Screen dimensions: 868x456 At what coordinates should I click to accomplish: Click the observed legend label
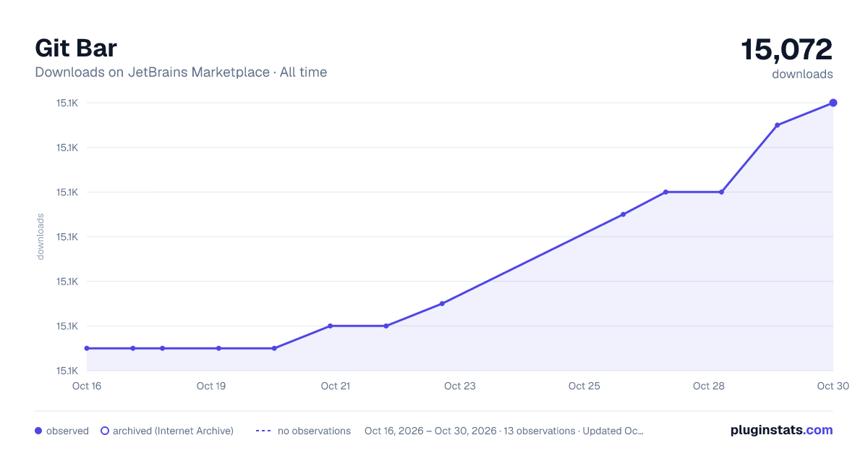(67, 431)
